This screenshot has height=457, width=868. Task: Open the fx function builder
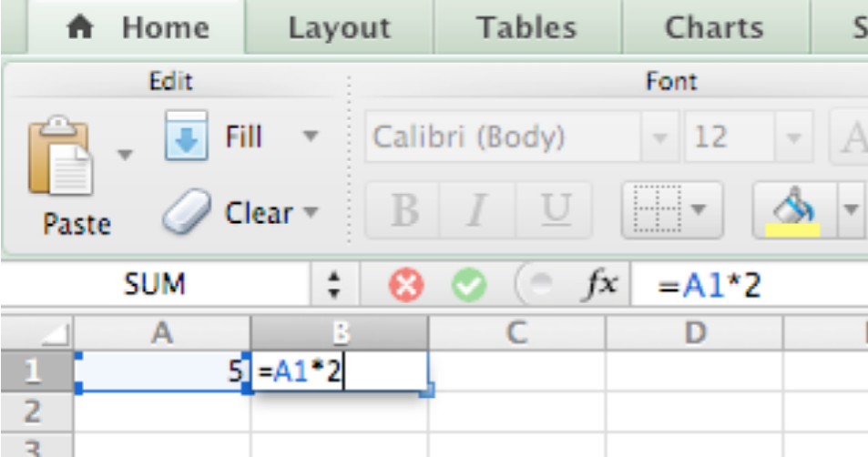coord(601,286)
